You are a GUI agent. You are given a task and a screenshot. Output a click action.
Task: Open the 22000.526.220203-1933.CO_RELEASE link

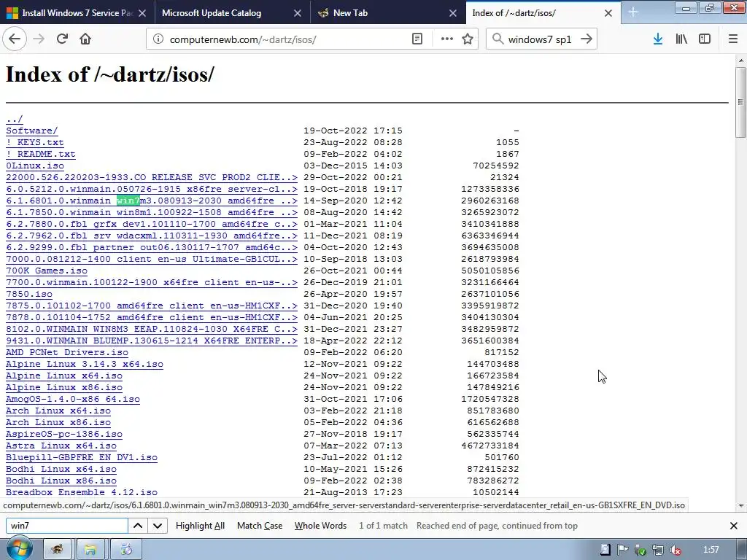pyautogui.click(x=152, y=177)
